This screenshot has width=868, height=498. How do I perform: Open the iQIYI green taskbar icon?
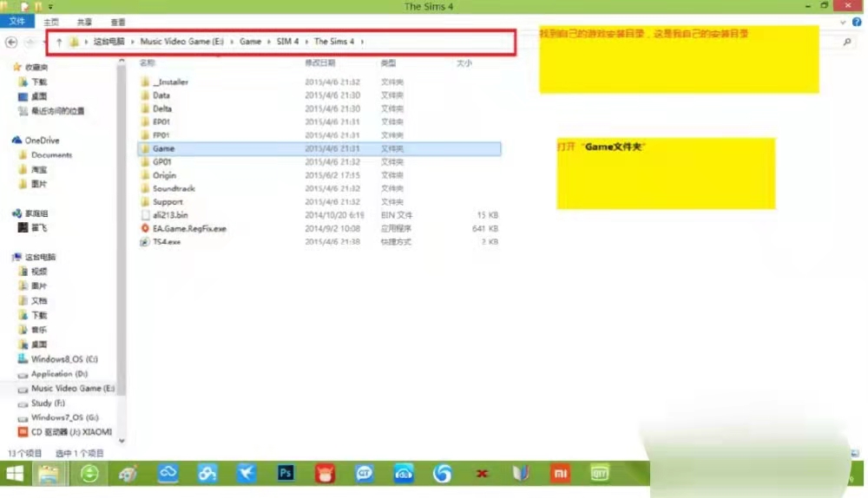[x=600, y=473]
